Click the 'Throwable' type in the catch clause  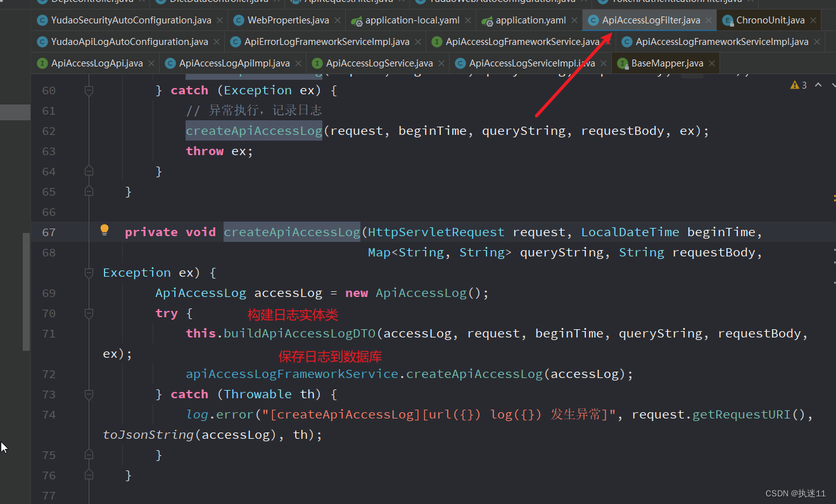click(x=258, y=394)
